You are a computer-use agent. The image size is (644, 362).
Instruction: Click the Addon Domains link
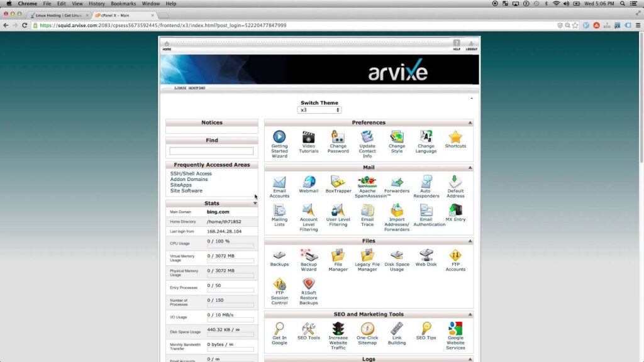click(x=189, y=179)
